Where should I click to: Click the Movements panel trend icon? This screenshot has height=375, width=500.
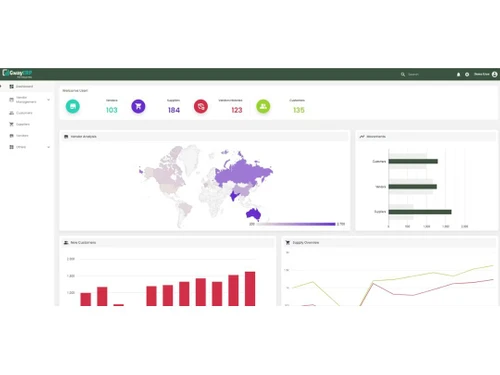(x=362, y=136)
